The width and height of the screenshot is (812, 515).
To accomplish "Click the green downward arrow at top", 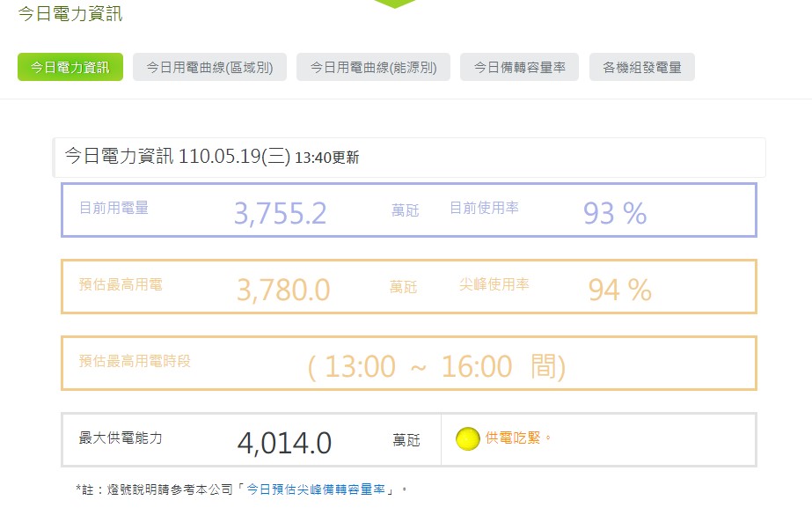I will point(395,4).
